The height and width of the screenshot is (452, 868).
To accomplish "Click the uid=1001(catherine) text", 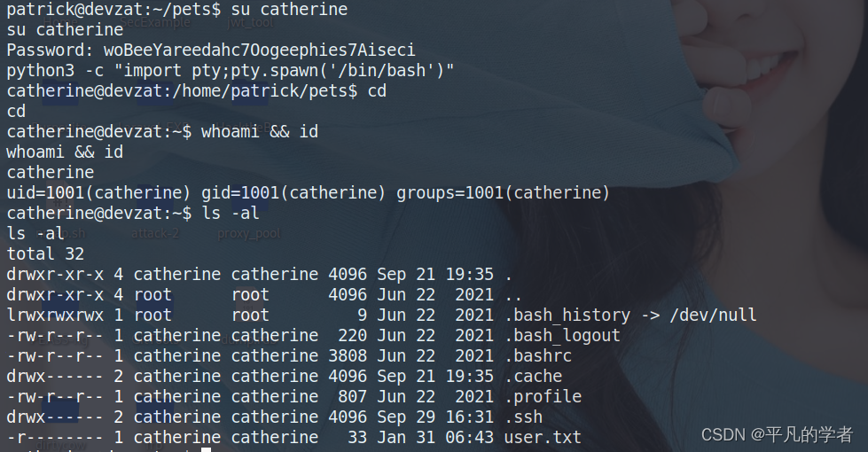I will tap(98, 193).
